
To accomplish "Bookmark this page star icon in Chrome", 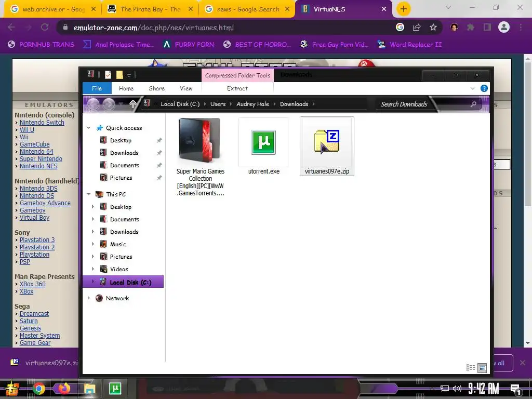I will coord(433,28).
